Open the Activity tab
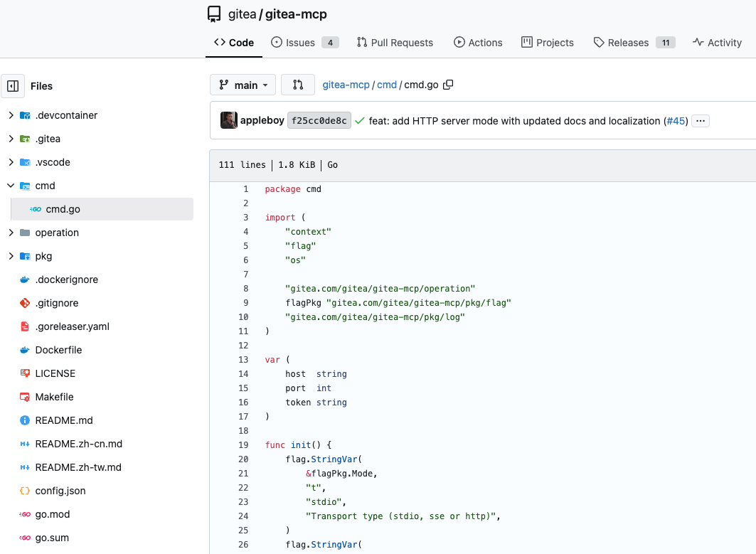This screenshot has width=756, height=554. (x=717, y=43)
